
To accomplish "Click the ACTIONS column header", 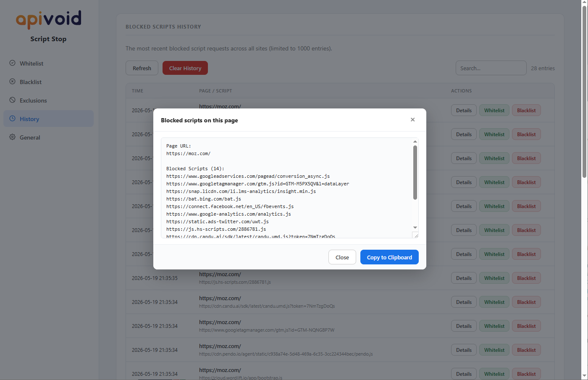I will (461, 91).
